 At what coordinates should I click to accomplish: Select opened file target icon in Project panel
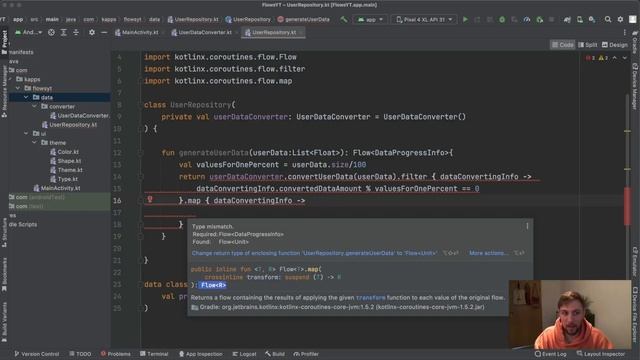(51, 32)
